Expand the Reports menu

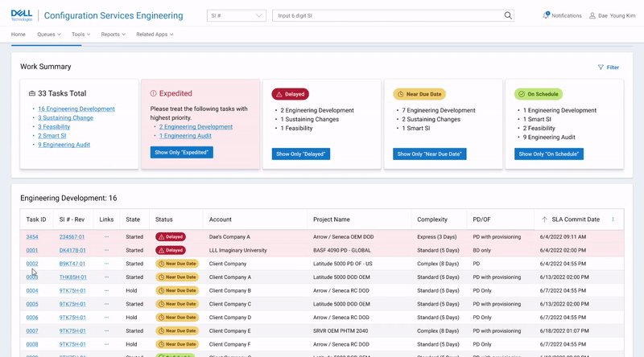tap(114, 35)
